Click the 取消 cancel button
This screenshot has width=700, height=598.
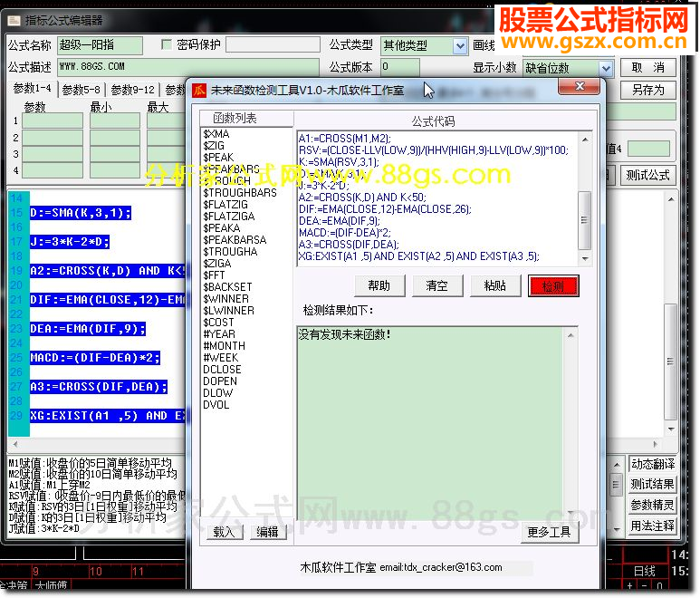[x=648, y=68]
